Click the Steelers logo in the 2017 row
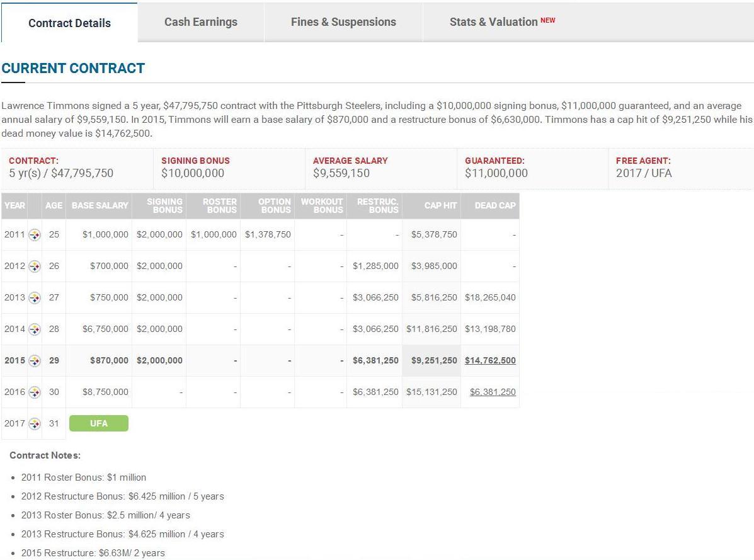The image size is (754, 560). tap(35, 423)
